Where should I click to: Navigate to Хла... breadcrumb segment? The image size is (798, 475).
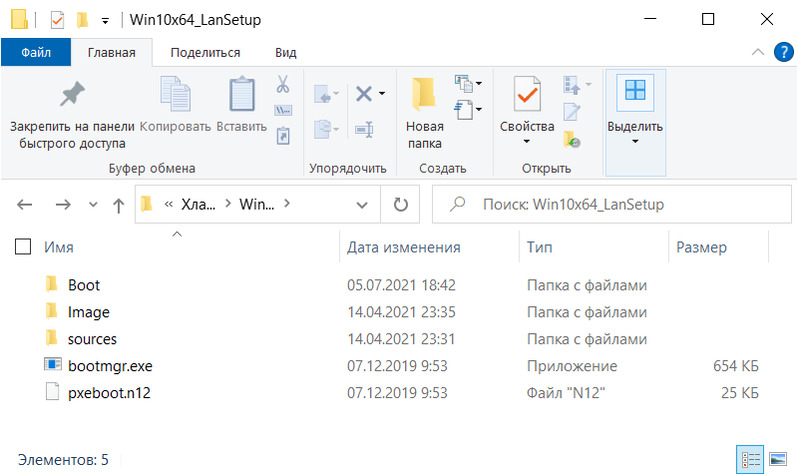tap(198, 205)
